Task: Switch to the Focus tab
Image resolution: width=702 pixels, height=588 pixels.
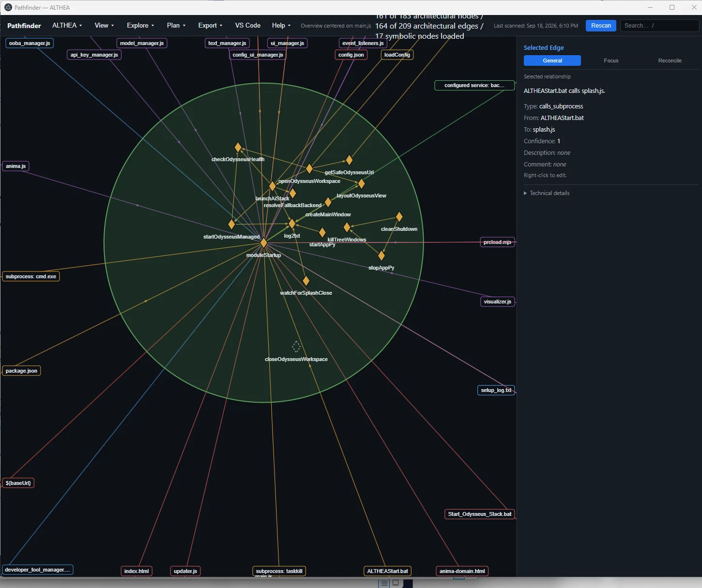Action: [611, 60]
